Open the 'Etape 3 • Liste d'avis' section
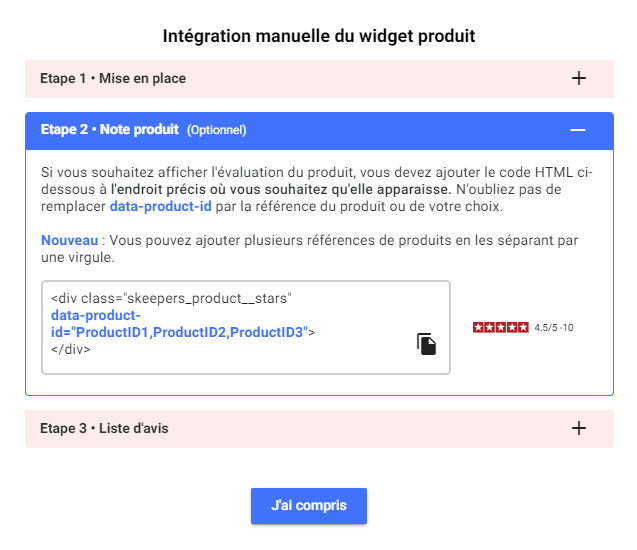This screenshot has width=637, height=550. [104, 428]
